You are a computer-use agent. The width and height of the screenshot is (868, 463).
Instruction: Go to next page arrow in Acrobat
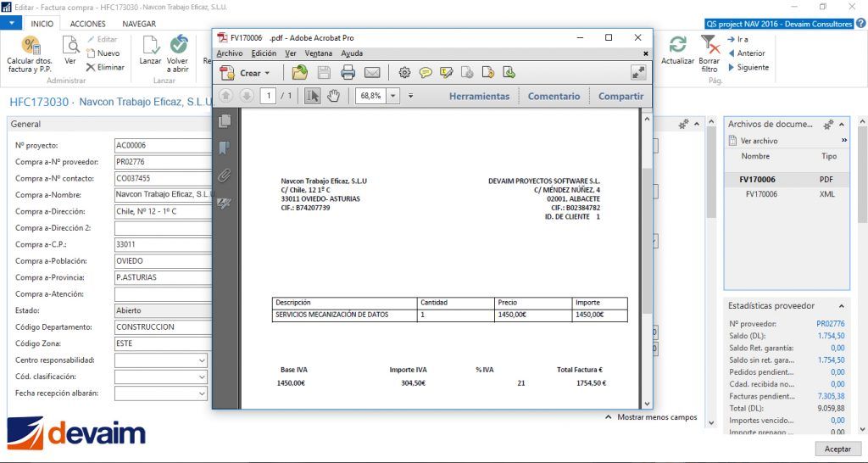point(247,96)
